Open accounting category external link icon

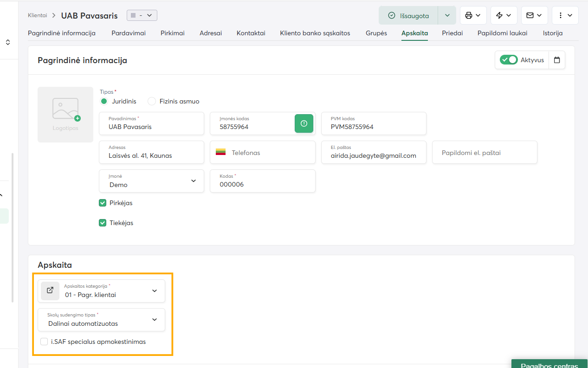50,291
